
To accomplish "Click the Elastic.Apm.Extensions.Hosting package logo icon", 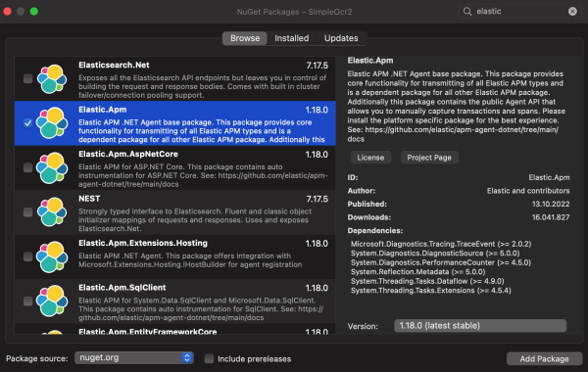I will tap(52, 256).
